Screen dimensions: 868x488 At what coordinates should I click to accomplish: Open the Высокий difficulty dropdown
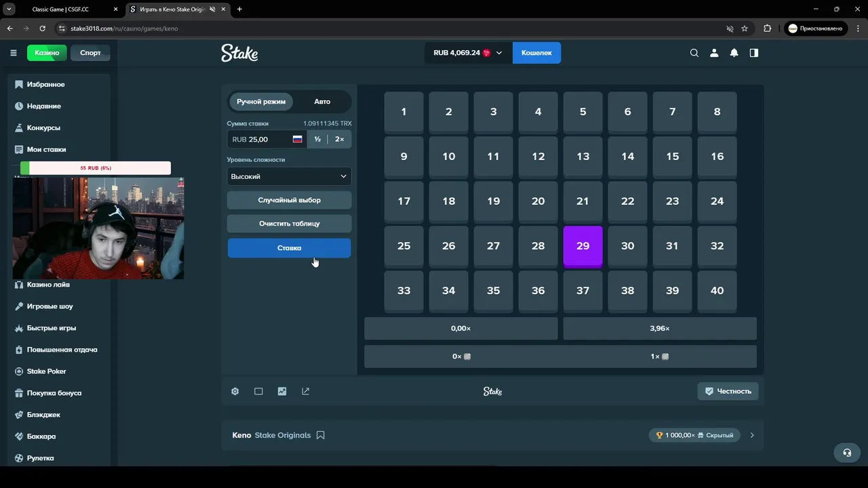pyautogui.click(x=289, y=176)
